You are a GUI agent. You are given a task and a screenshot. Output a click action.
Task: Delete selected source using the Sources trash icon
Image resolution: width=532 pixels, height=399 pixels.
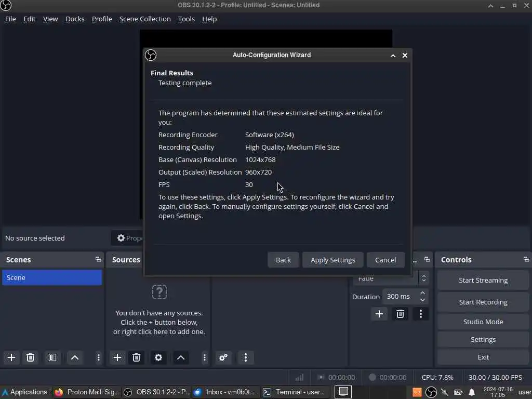137,357
